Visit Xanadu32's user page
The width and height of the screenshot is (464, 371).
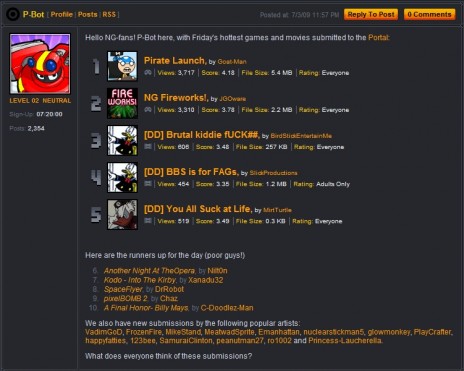pos(206,280)
